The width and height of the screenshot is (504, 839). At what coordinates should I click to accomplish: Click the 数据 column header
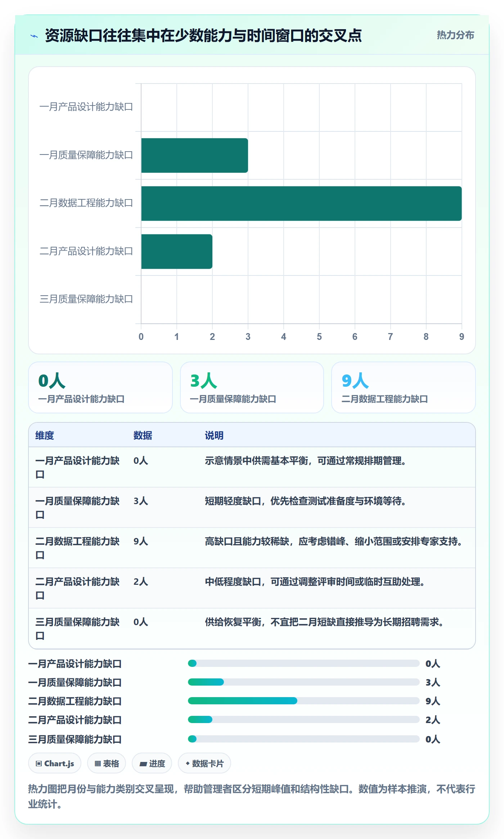pyautogui.click(x=143, y=435)
